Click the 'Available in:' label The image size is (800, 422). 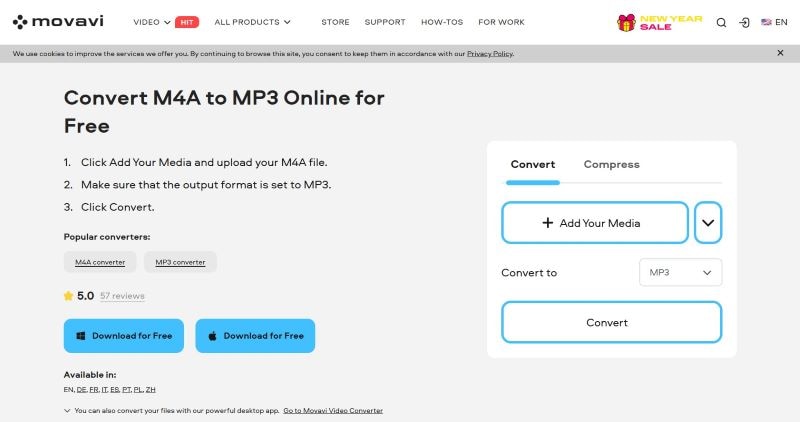pyautogui.click(x=90, y=375)
